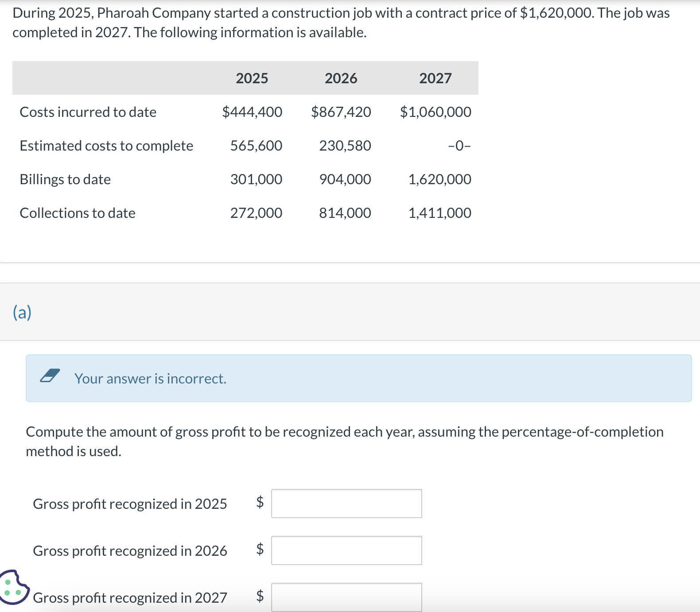This screenshot has height=612, width=700.
Task: Click the 2027 column header
Action: 435,78
